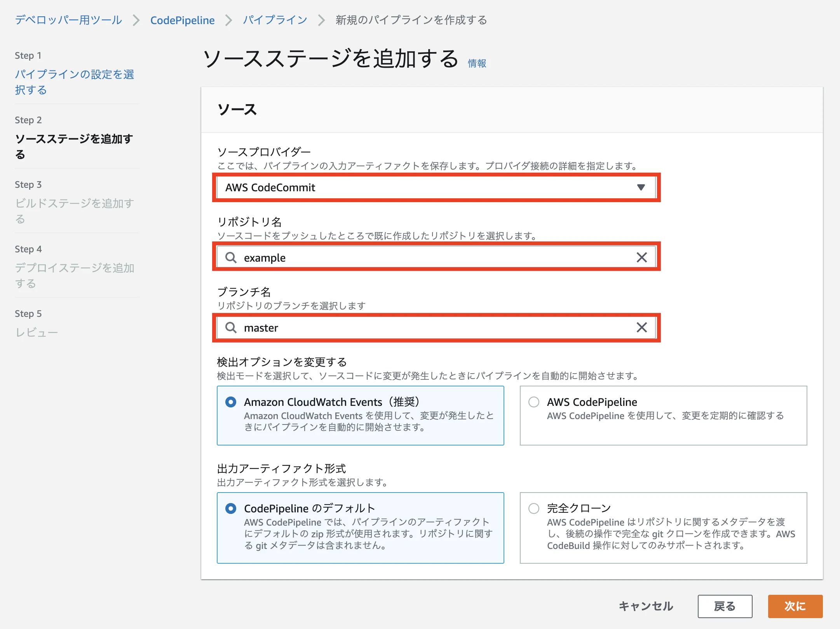Screen dimensions: 840x629
Task: Click Step 5 レビュー in sidebar
Action: coord(37,332)
